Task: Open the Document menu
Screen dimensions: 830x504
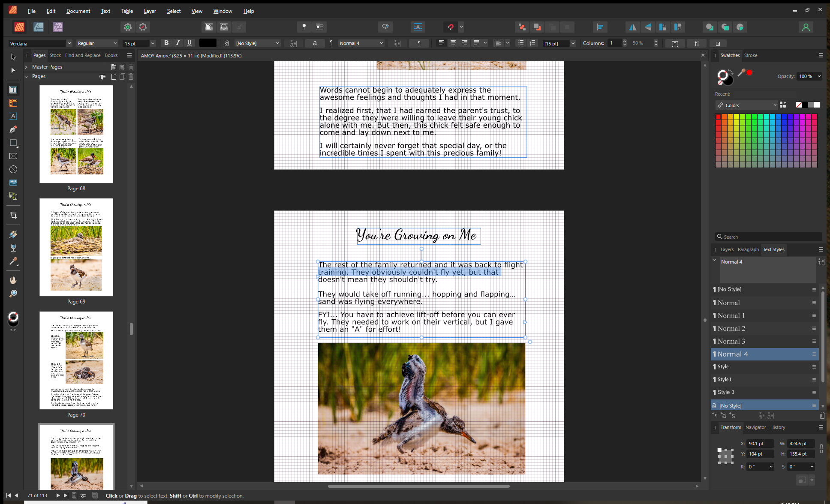Action: pos(78,11)
